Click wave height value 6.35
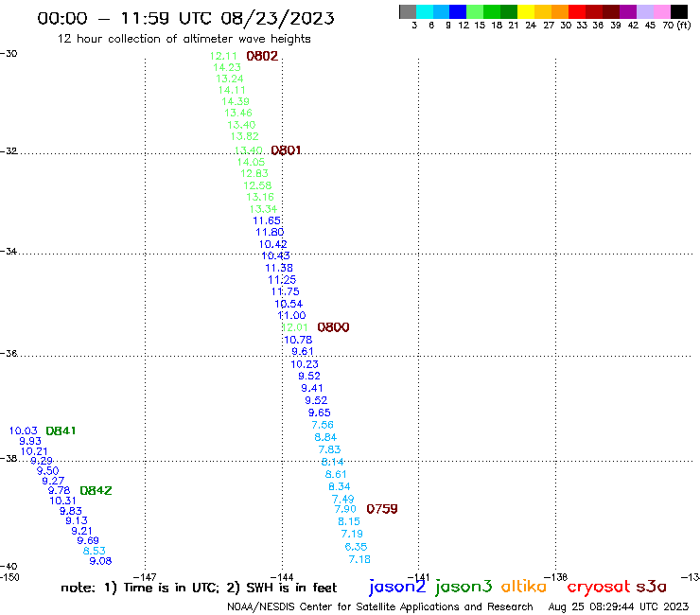This screenshot has width=700, height=615. click(x=356, y=547)
